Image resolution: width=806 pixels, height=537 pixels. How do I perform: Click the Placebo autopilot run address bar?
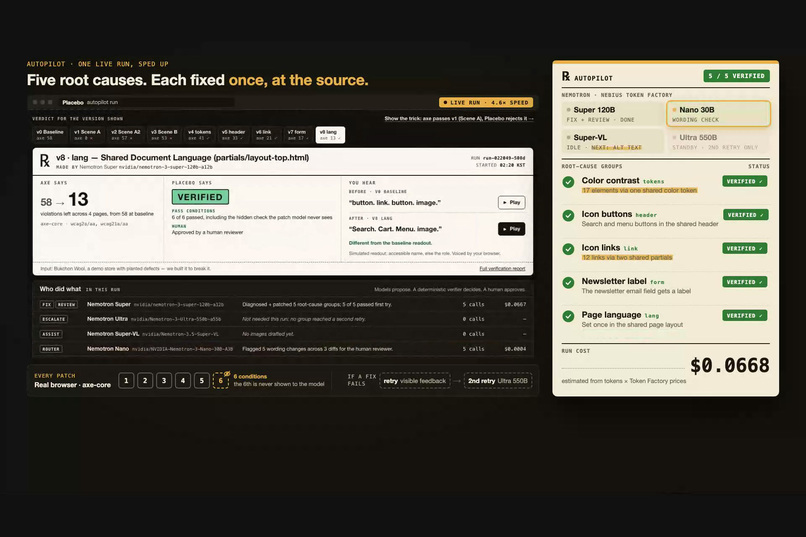[146, 102]
